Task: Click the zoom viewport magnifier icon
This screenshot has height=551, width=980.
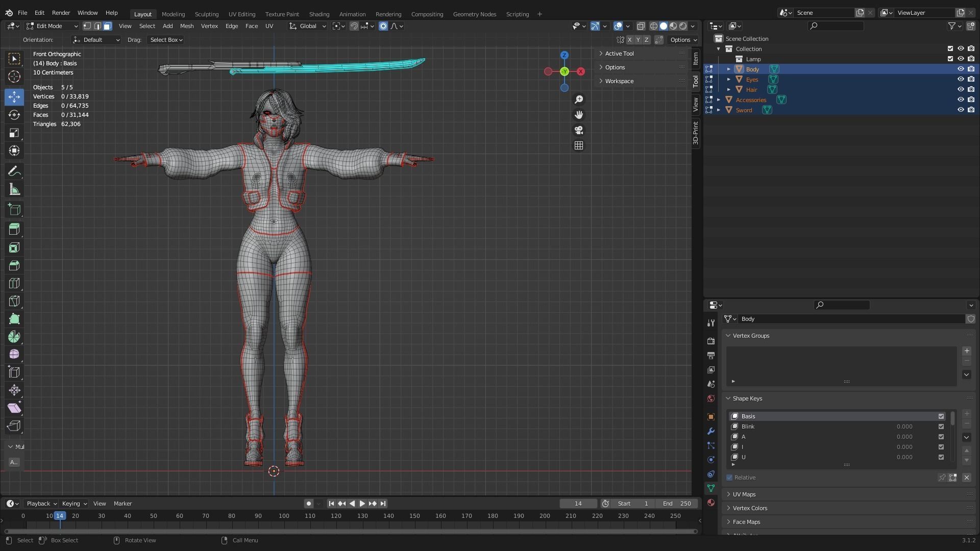Action: (579, 99)
